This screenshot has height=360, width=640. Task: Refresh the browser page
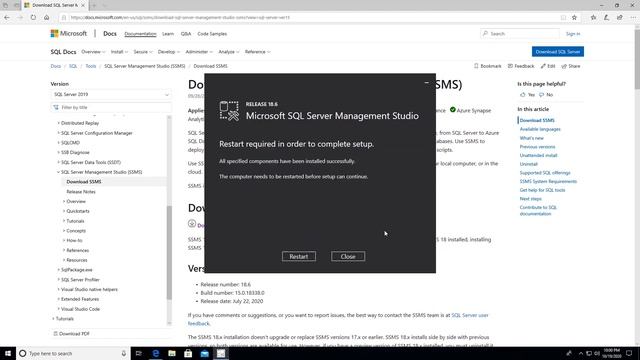point(33,18)
